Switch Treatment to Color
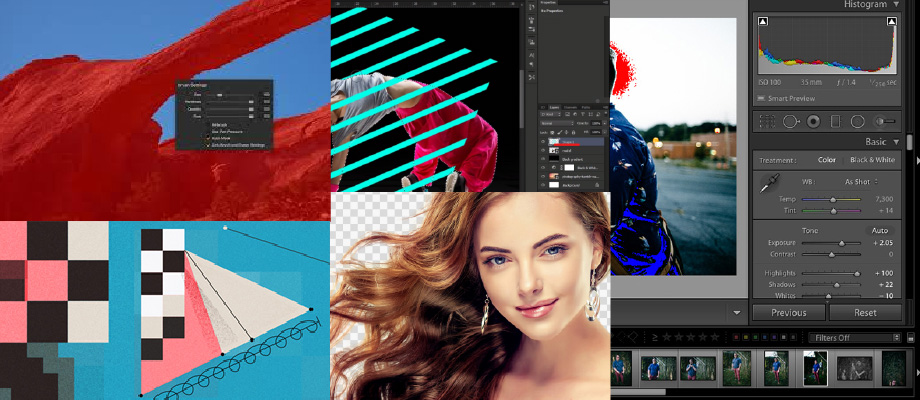The height and width of the screenshot is (400, 920). [827, 159]
